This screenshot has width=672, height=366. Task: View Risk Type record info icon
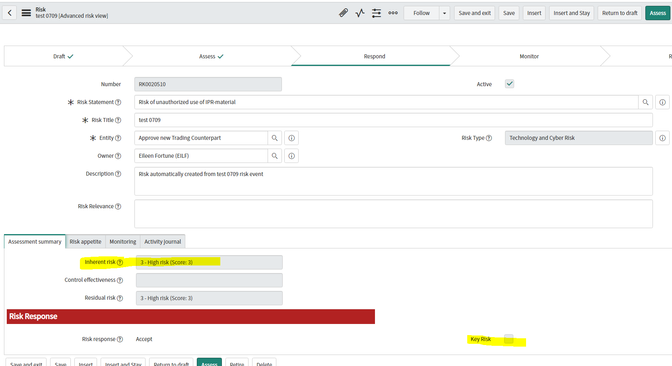click(662, 138)
